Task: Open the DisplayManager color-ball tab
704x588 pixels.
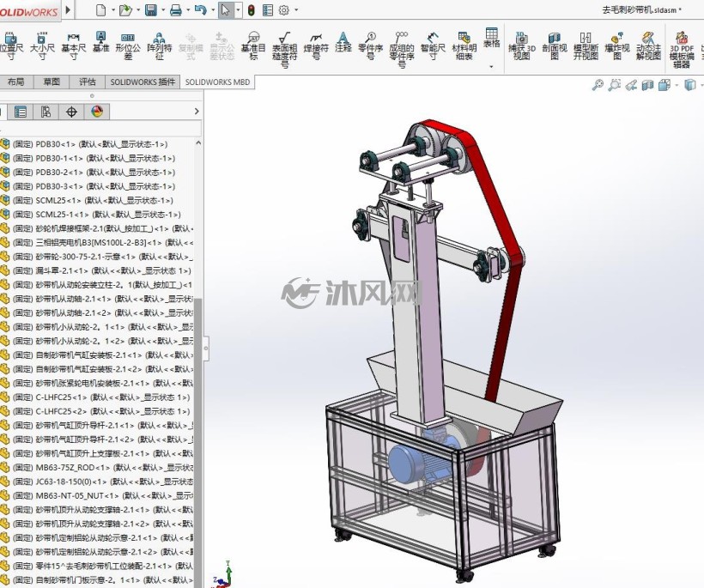Action: coord(97,112)
